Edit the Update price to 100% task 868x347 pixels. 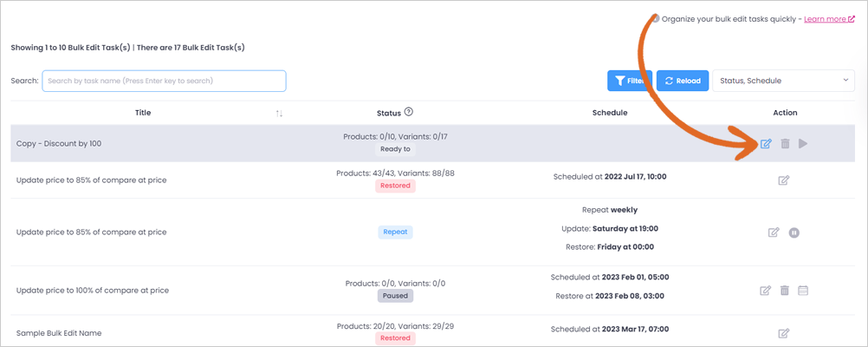tap(766, 290)
